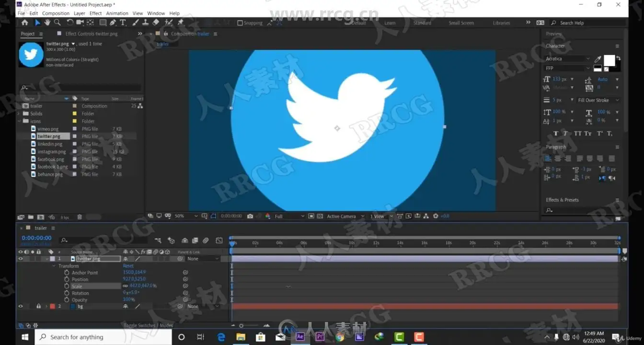This screenshot has height=345, width=644.
Task: Toggle the Scale constrain proportions link
Action: [x=126, y=286]
